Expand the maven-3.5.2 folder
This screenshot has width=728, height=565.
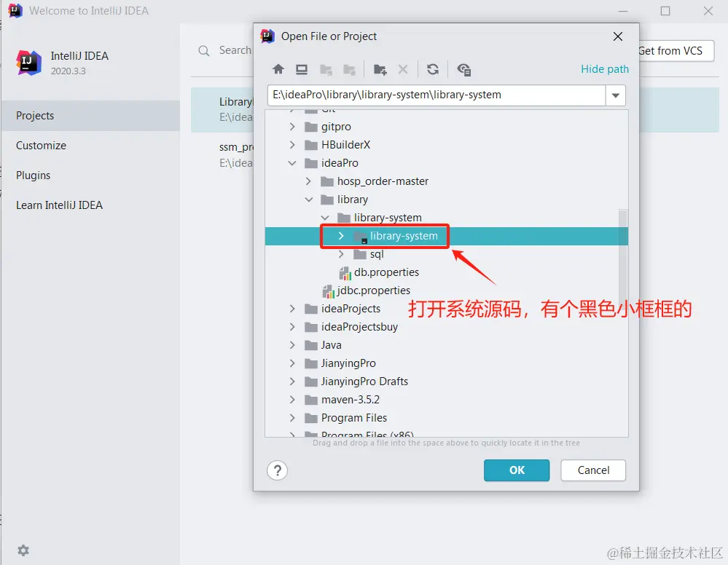292,400
